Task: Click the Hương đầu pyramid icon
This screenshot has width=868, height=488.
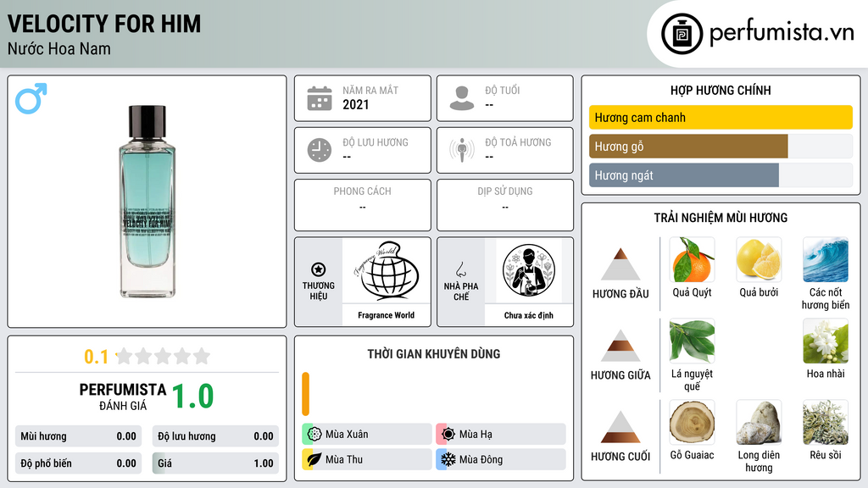Action: pos(620,264)
